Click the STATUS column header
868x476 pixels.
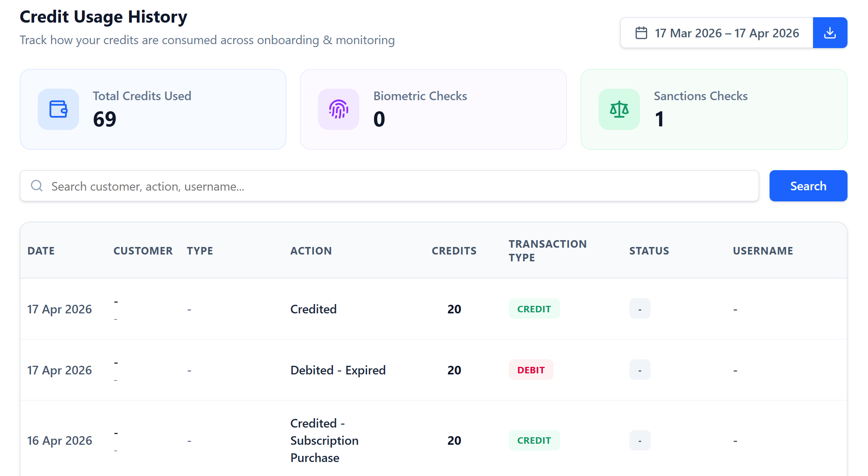pos(649,251)
